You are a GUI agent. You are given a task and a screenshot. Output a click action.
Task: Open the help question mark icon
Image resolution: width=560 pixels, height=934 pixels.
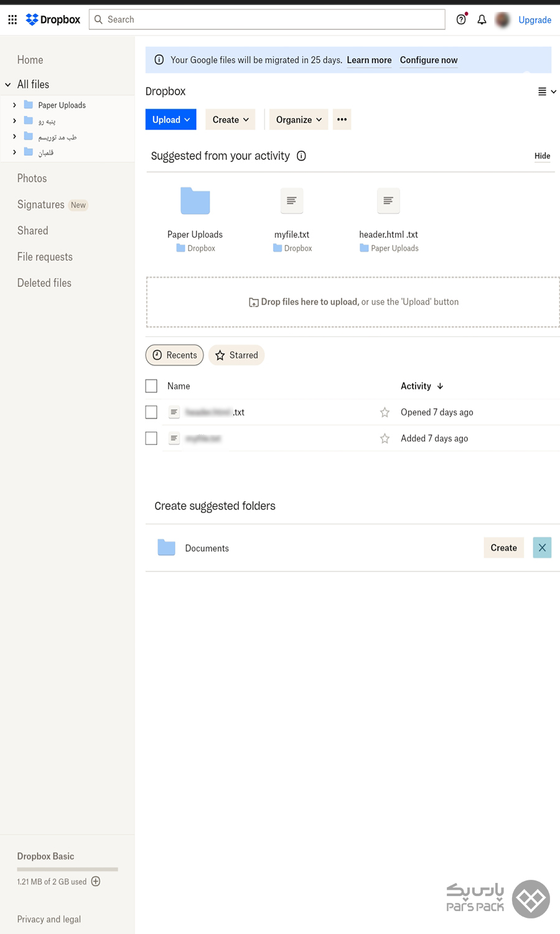click(461, 19)
